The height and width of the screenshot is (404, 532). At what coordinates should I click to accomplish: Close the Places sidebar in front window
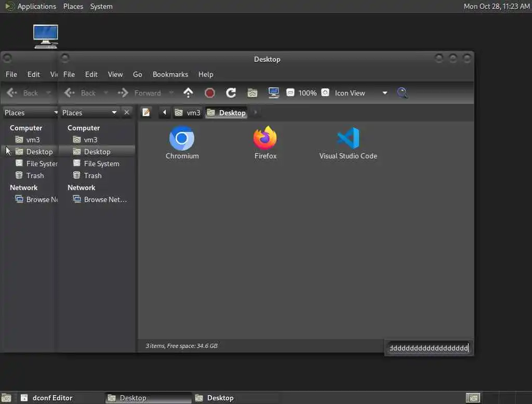127,112
